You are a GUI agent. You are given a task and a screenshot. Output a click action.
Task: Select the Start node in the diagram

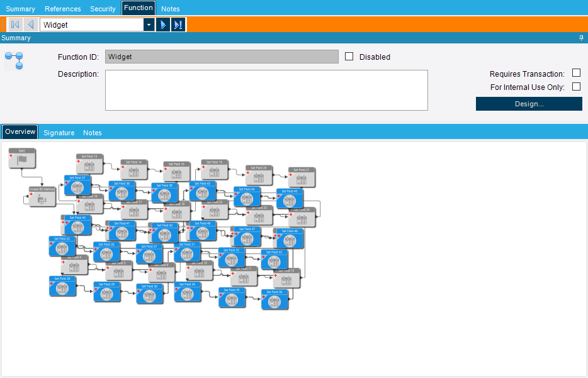[x=22, y=158]
